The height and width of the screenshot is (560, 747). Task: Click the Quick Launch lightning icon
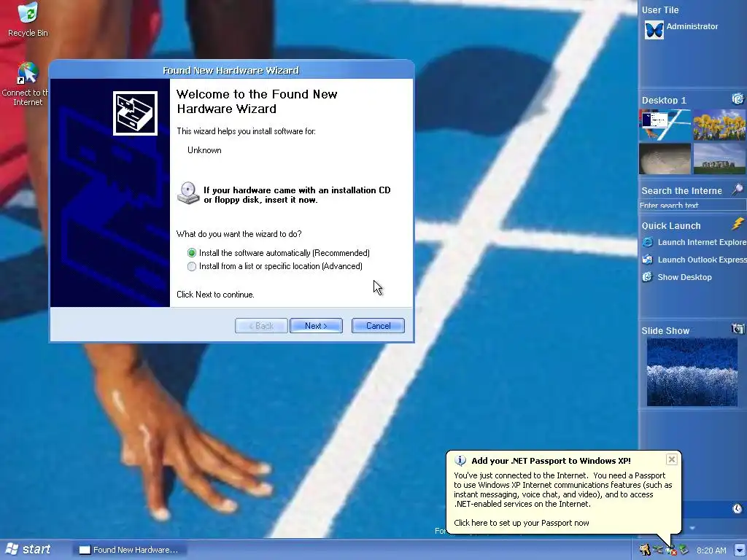pos(738,223)
